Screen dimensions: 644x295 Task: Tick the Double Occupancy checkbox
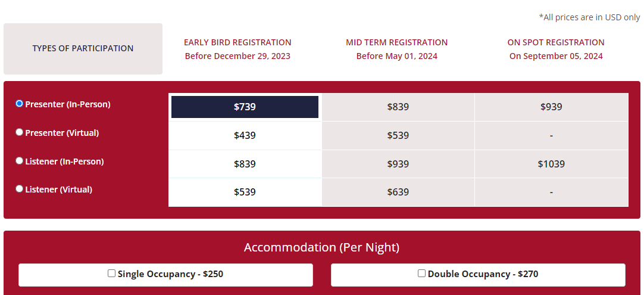pos(421,274)
